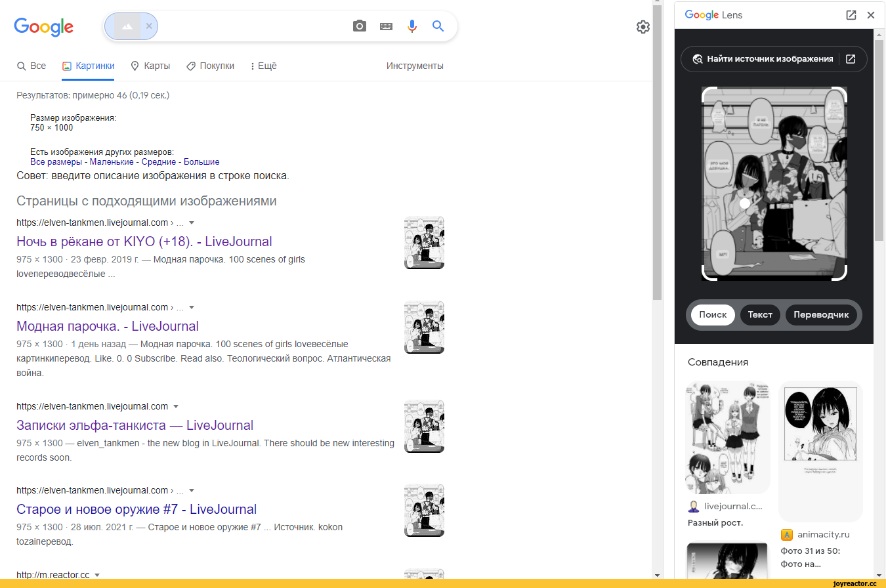
Task: Click the Google logo
Action: 43,26
